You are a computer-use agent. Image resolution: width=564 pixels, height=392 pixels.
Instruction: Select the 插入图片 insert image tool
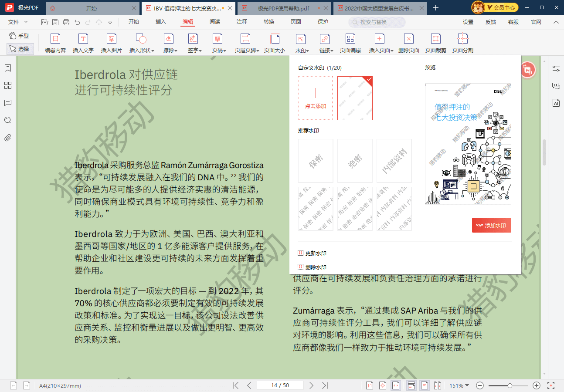(112, 44)
